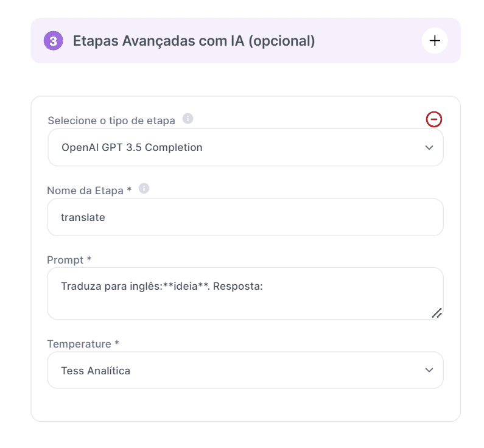Click the "(opcional)" text in the section header
The width and height of the screenshot is (484, 448).
[x=281, y=41]
